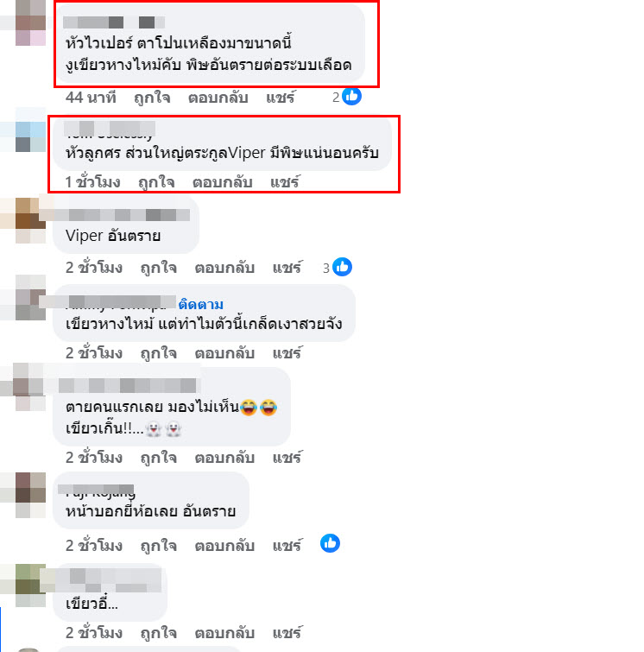Open the profile picture beside the 'หัวไวเปอร์' comment

[31, 22]
